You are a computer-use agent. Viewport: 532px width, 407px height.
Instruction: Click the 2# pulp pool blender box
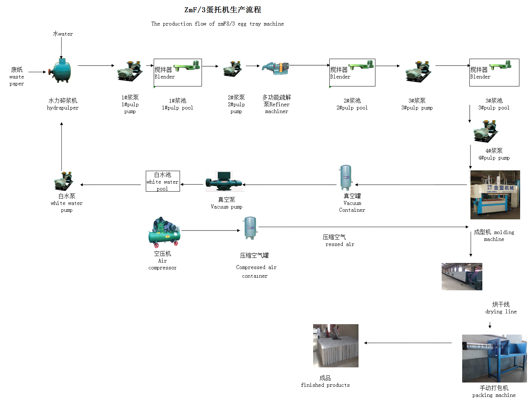(352, 72)
